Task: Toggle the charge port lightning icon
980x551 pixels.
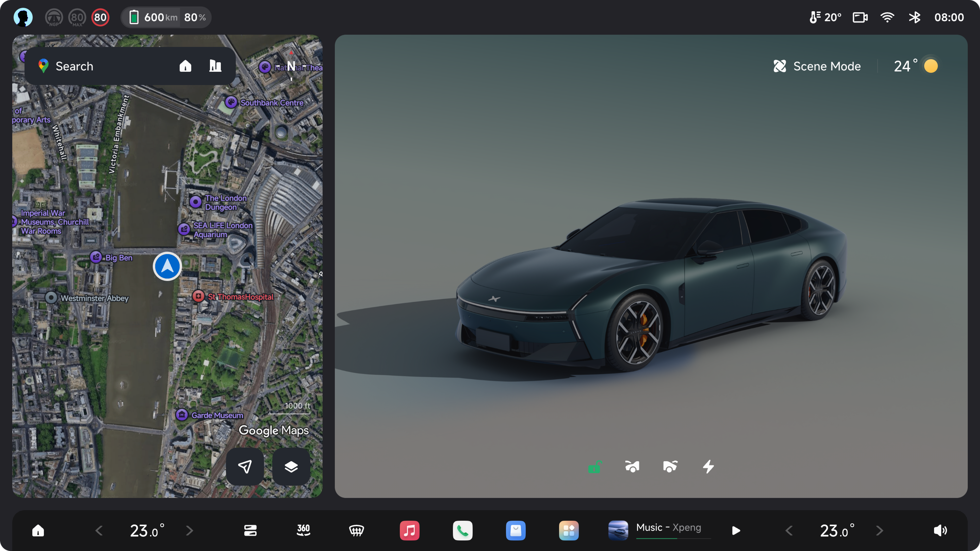Action: (x=708, y=467)
